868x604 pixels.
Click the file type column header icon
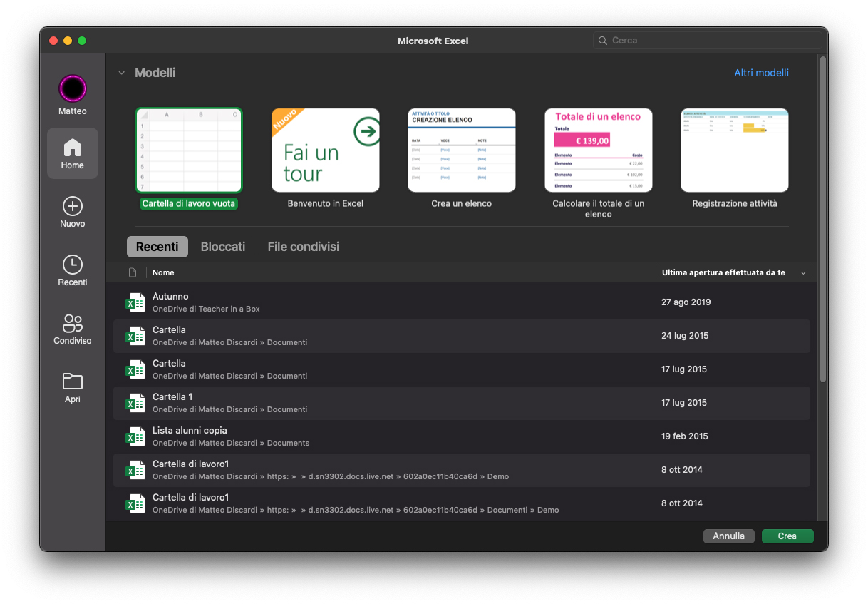coord(133,272)
